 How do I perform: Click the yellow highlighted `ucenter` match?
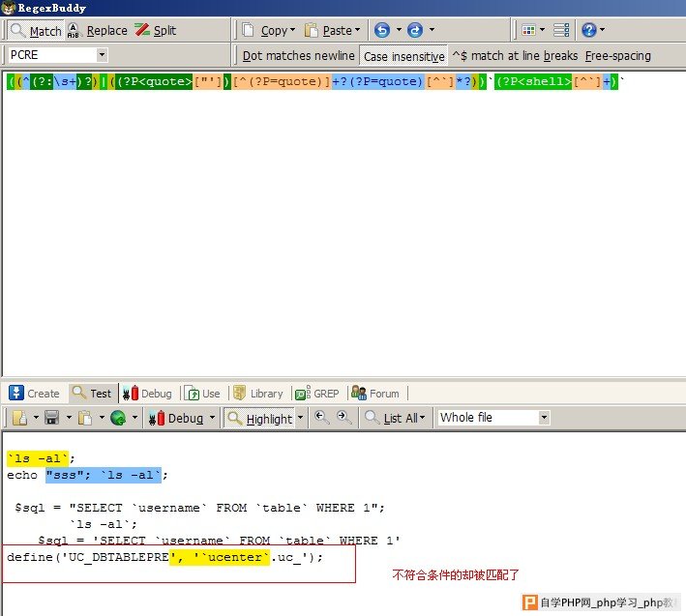[220, 557]
